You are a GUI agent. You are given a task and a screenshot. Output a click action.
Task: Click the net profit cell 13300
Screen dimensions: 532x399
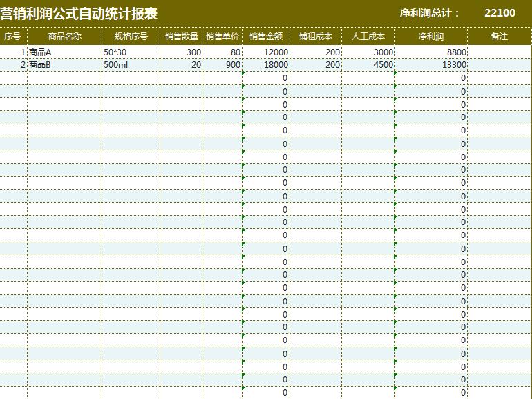pyautogui.click(x=430, y=65)
